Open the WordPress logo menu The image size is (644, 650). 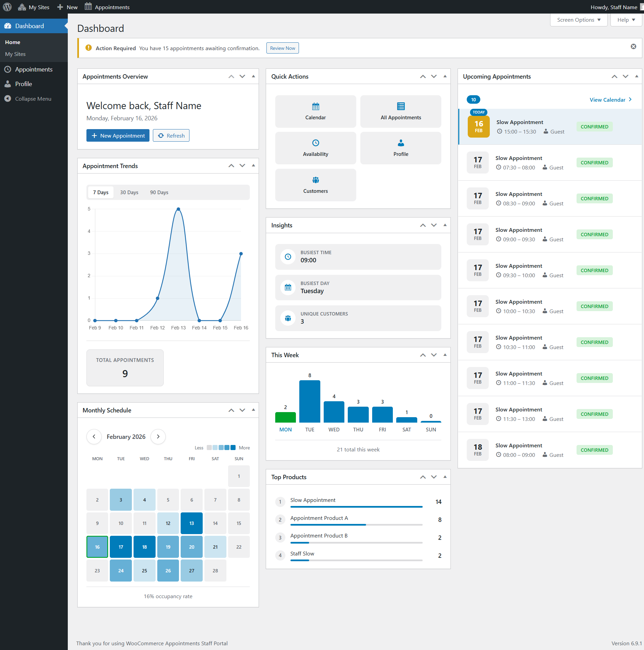tap(7, 7)
